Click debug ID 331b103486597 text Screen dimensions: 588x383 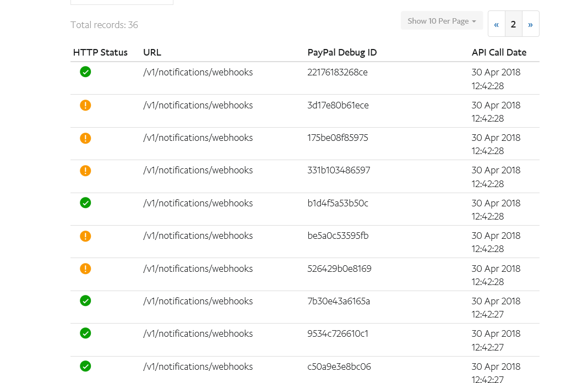pos(339,171)
